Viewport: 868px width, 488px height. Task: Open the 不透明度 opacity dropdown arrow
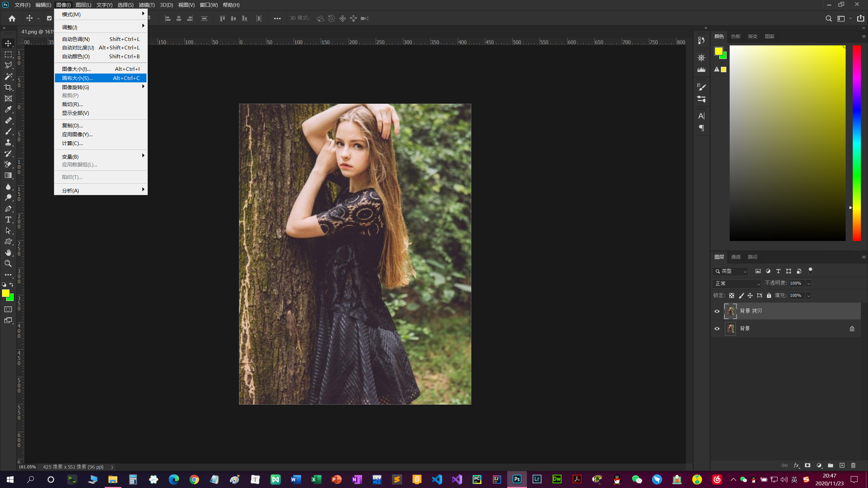point(809,283)
